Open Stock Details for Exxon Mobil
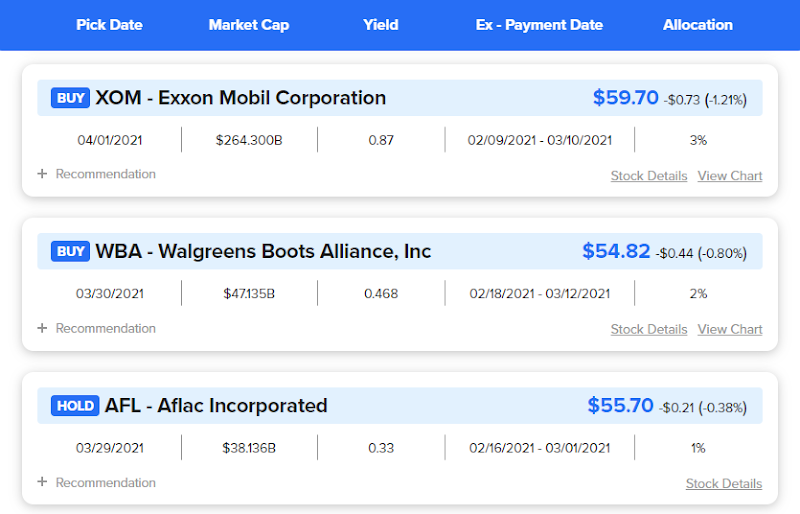800x514 pixels. 649,176
